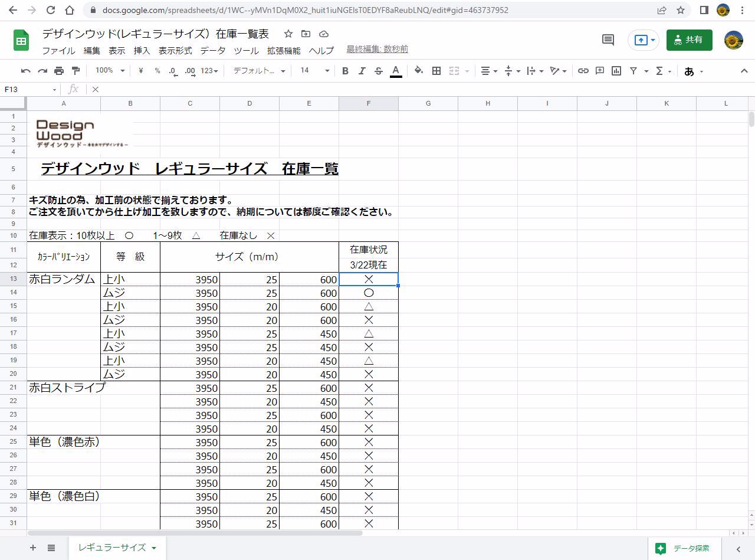Open the 最終編集: 数秒前 history link
Screen dimensions: 755x560
coord(377,50)
